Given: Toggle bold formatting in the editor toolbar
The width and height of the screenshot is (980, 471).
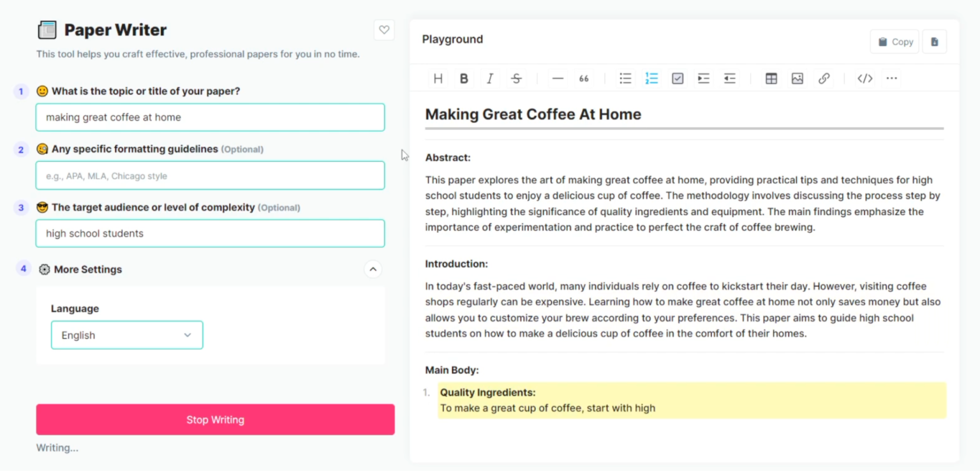Looking at the screenshot, I should 464,78.
